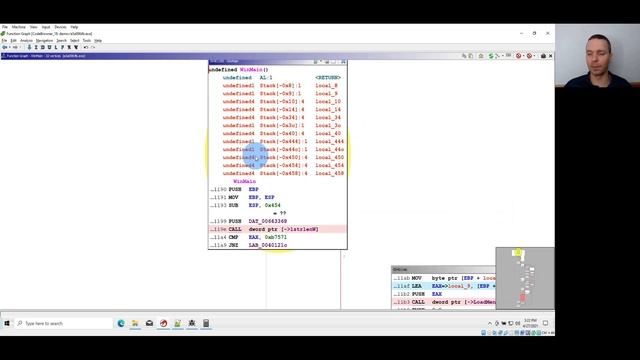Click the graph layout icon
This screenshot has height=360, width=640.
tap(498, 56)
